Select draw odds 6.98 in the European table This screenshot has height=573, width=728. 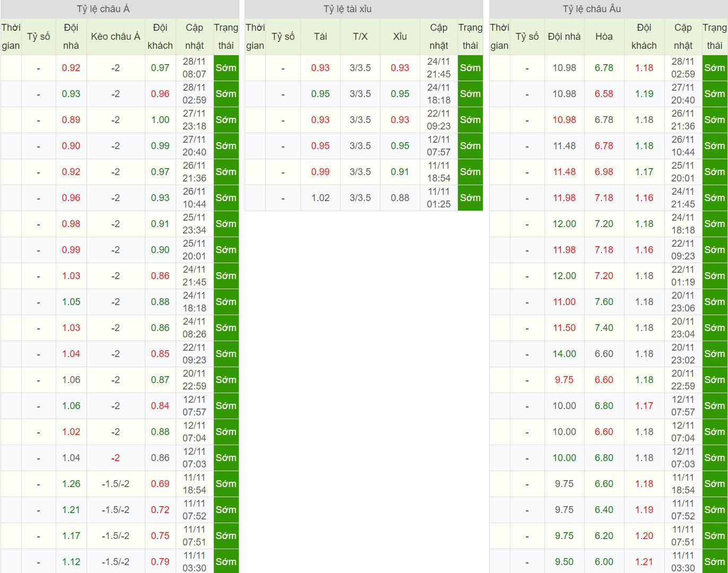[604, 172]
